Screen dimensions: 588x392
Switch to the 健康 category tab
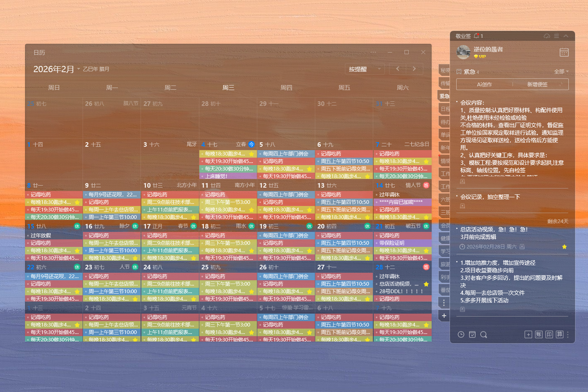point(445,238)
